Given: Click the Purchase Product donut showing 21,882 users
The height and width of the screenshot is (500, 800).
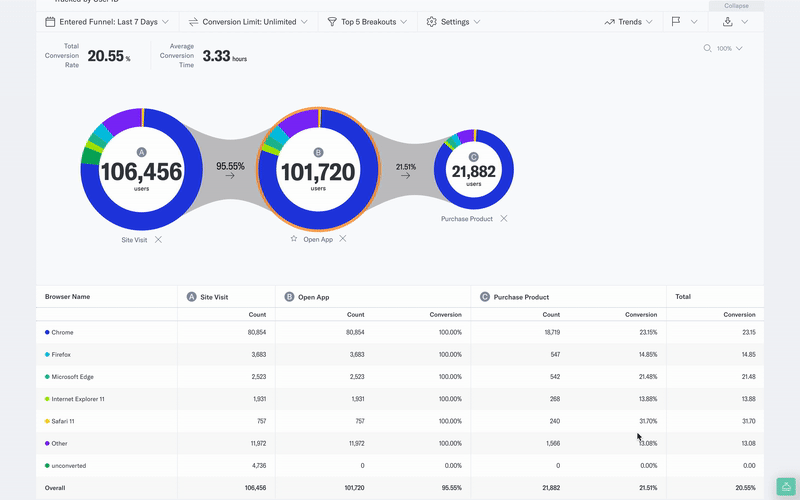Looking at the screenshot, I should pyautogui.click(x=474, y=169).
